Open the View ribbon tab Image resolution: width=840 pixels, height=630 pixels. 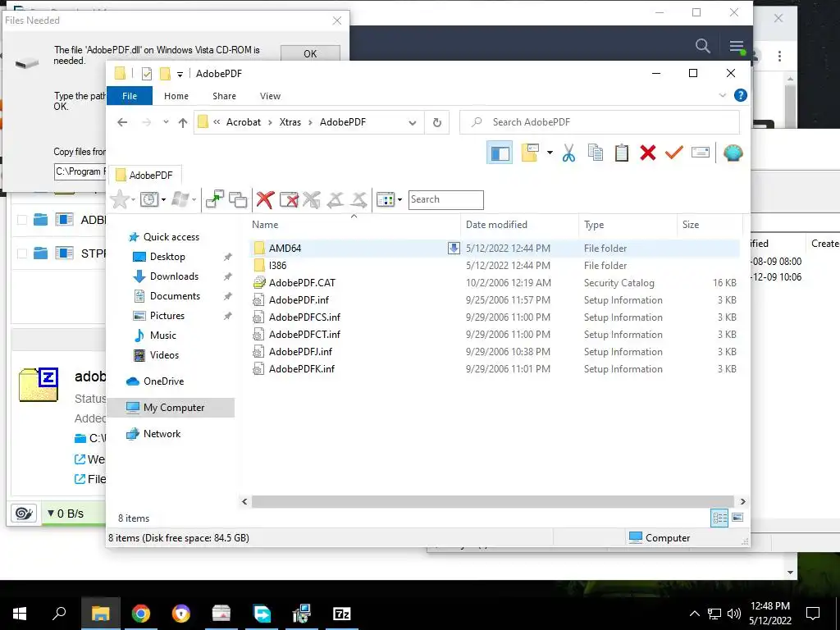(x=270, y=96)
